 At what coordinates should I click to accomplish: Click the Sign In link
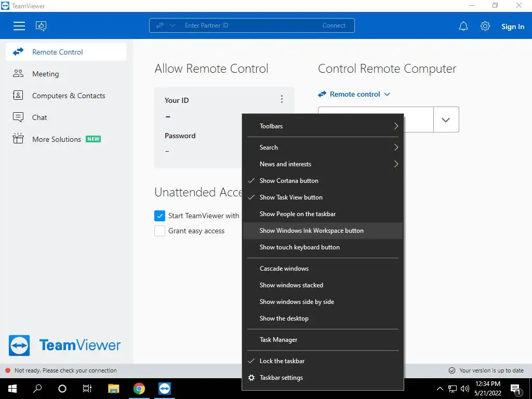click(x=513, y=26)
